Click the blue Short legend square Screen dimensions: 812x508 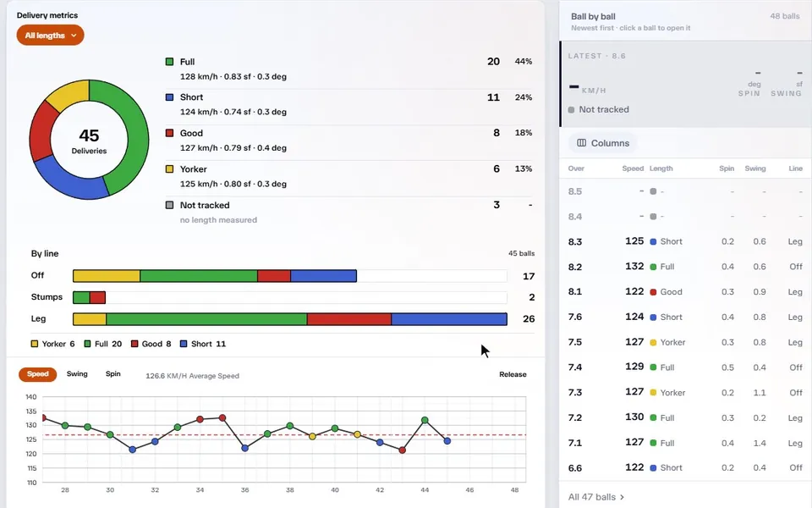pos(169,97)
